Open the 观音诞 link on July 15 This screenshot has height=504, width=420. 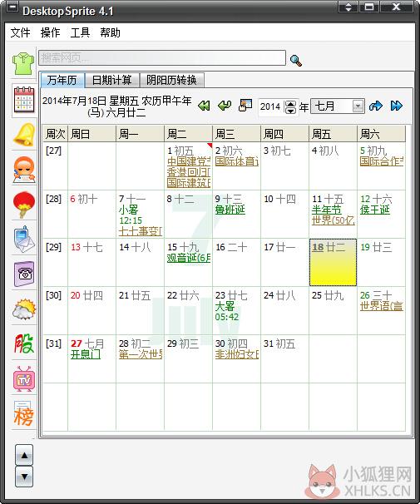[189, 258]
